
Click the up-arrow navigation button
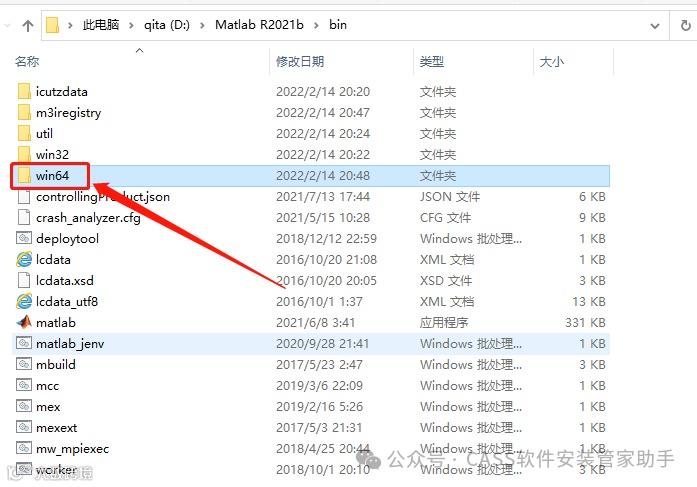coord(28,26)
